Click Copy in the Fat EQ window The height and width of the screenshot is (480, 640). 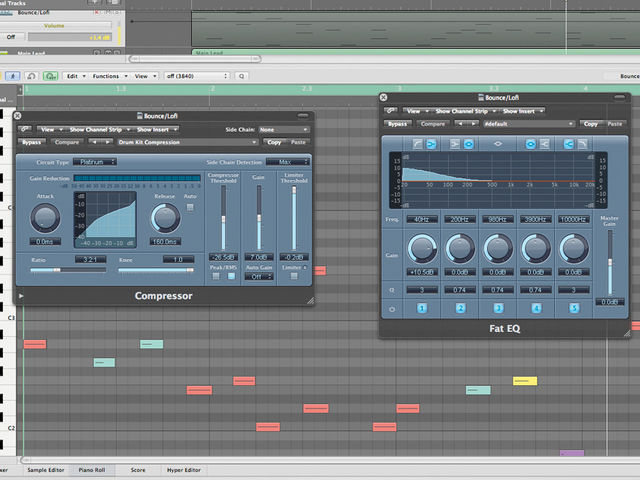590,123
